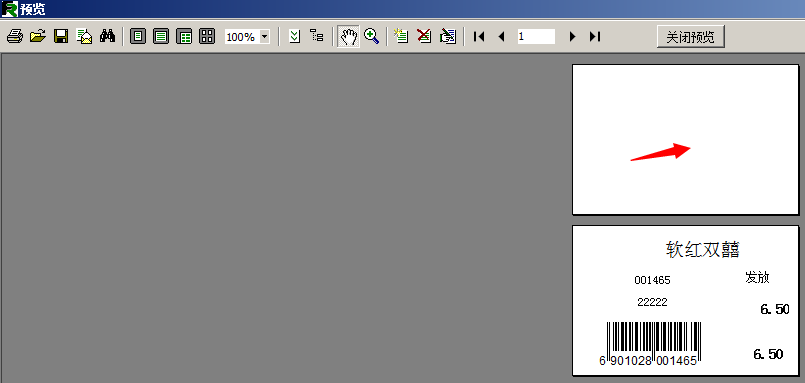
Task: Delete the current page icon
Action: point(424,36)
